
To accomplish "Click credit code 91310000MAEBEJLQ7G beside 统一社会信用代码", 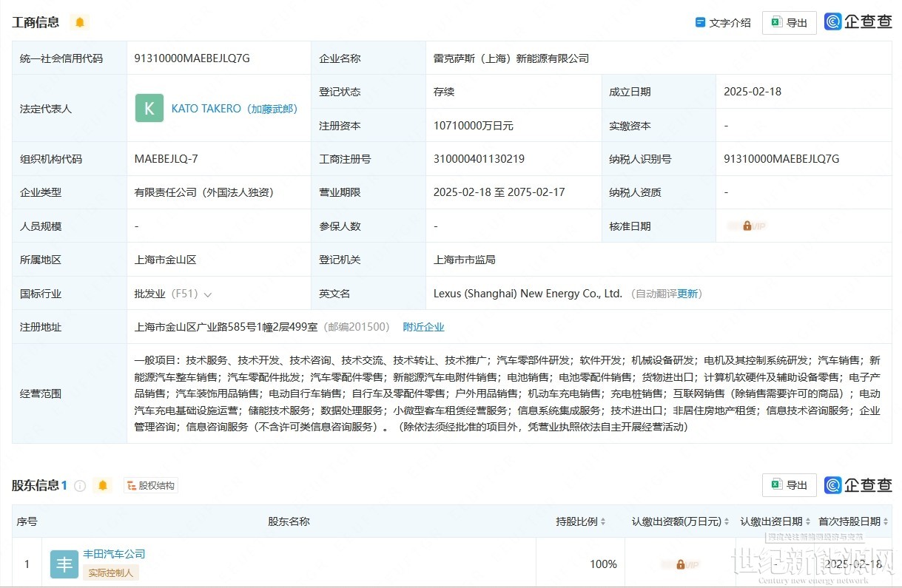I will pyautogui.click(x=192, y=58).
